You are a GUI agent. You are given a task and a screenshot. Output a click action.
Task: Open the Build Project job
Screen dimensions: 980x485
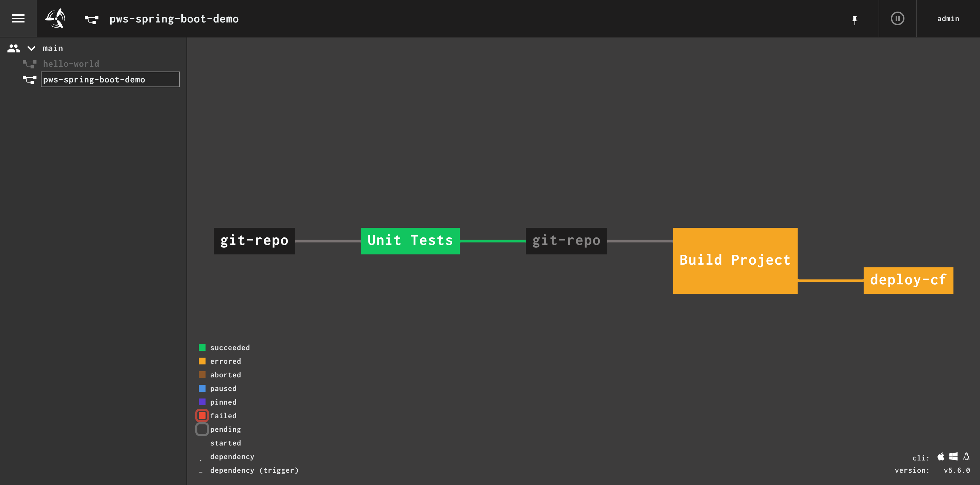[735, 260]
